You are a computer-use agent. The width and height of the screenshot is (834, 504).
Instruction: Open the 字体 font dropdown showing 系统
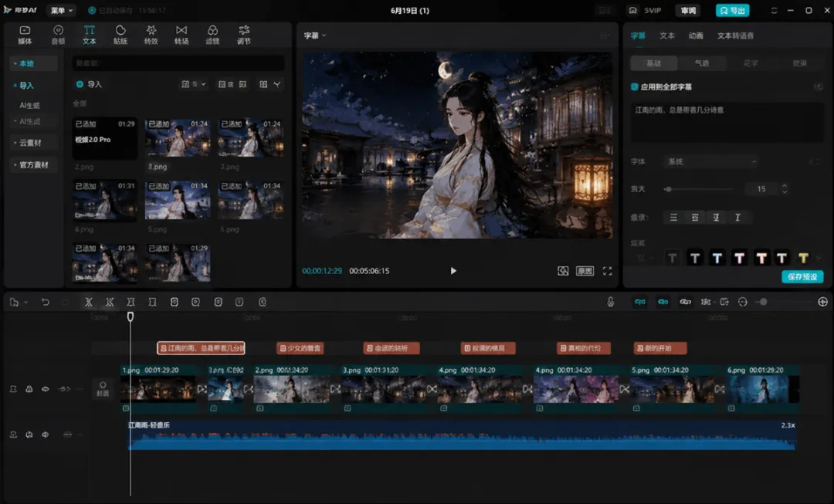click(x=711, y=161)
